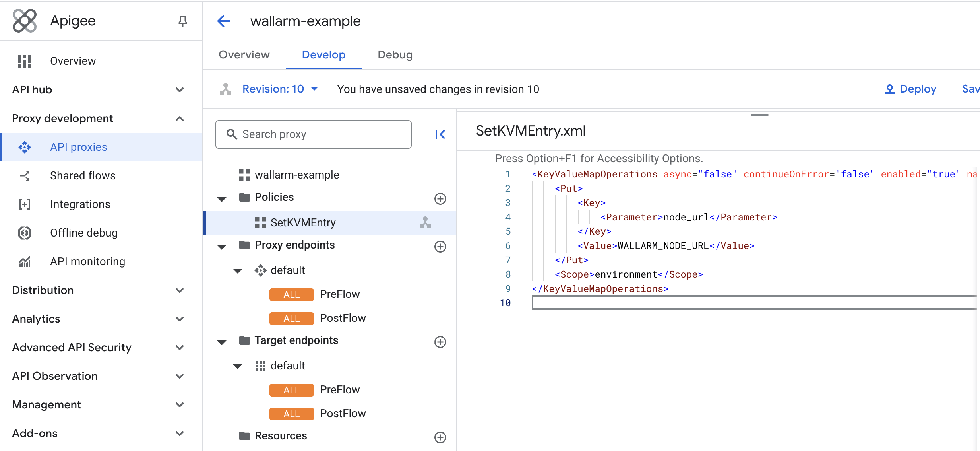Collapse the proxy navigator panel
Viewport: 980px width, 451px height.
click(440, 134)
